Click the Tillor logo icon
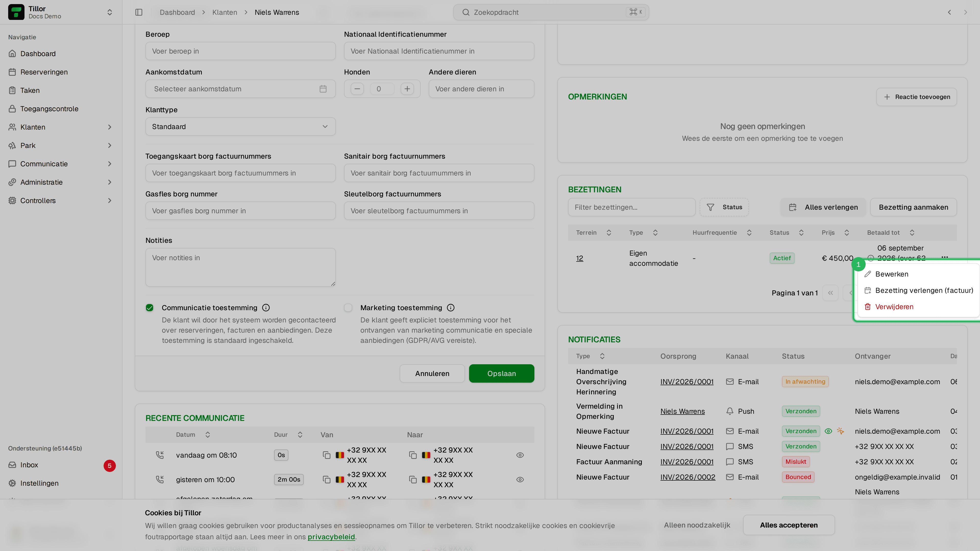 pyautogui.click(x=16, y=12)
